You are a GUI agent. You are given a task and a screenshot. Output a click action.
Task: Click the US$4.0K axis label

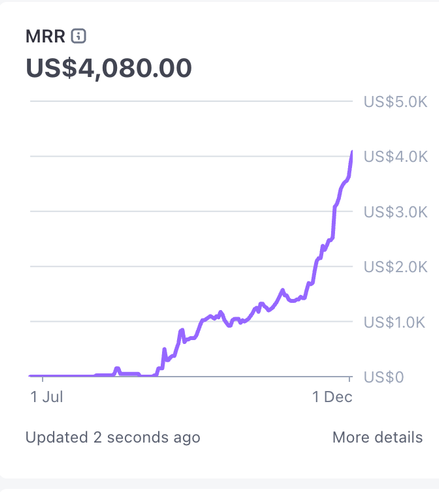click(x=395, y=156)
